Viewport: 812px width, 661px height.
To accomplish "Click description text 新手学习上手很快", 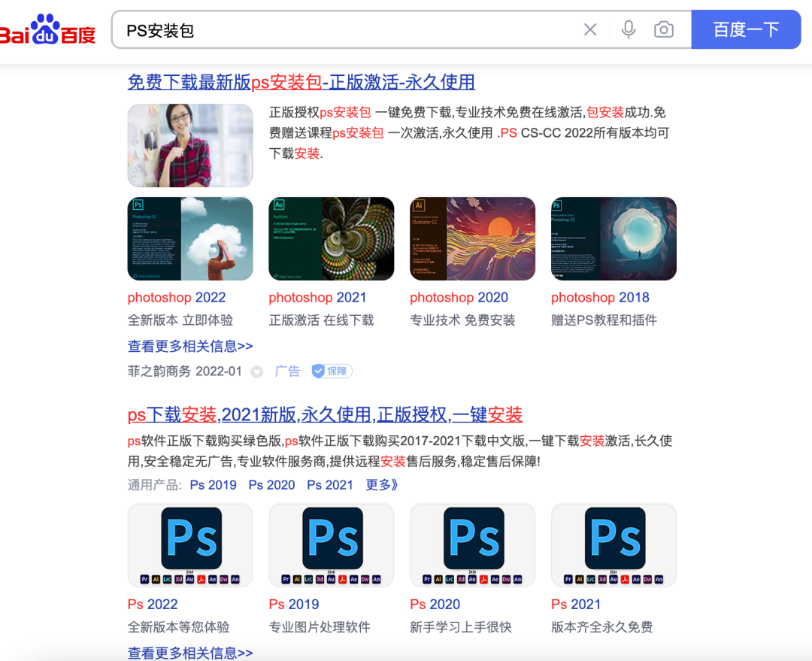I will tap(460, 627).
